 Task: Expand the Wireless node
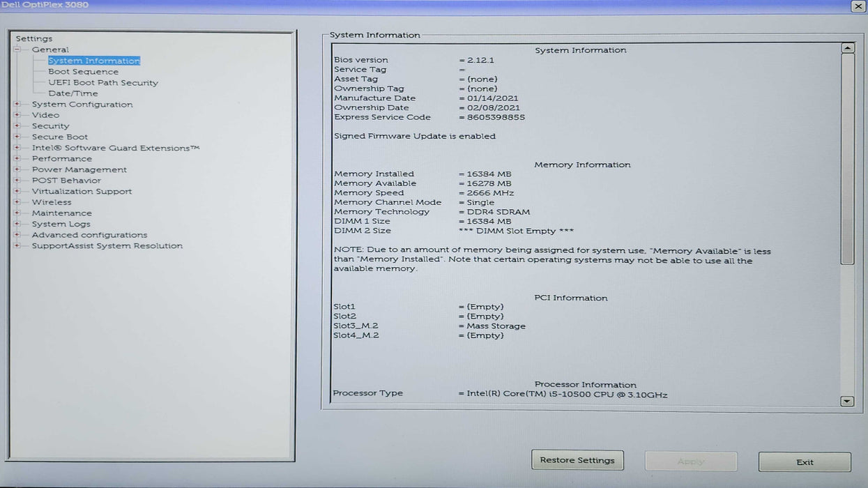(x=17, y=202)
